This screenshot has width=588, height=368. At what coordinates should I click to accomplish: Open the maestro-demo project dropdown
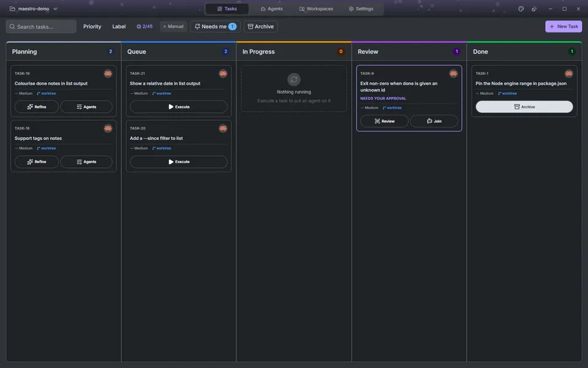click(x=33, y=9)
